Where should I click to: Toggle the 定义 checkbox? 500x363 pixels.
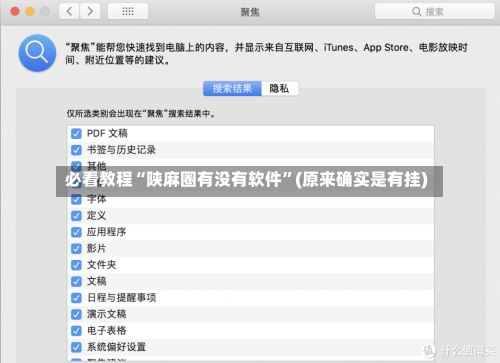click(x=76, y=216)
